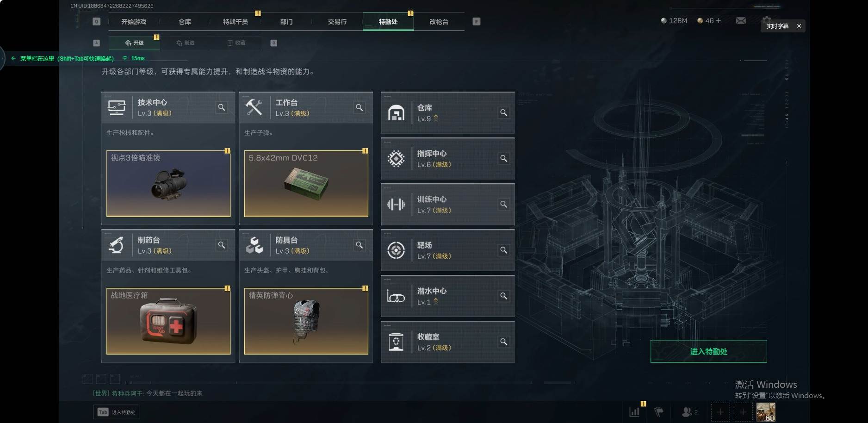Image resolution: width=868 pixels, height=423 pixels.
Task: Select the 制造 sub-tab
Action: [186, 43]
